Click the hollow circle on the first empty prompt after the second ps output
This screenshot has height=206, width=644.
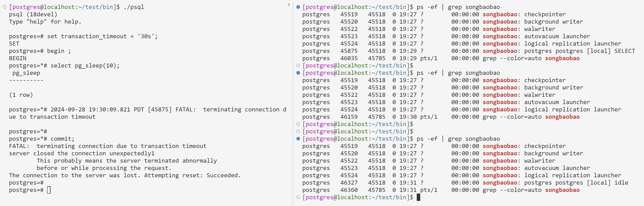coord(298,124)
